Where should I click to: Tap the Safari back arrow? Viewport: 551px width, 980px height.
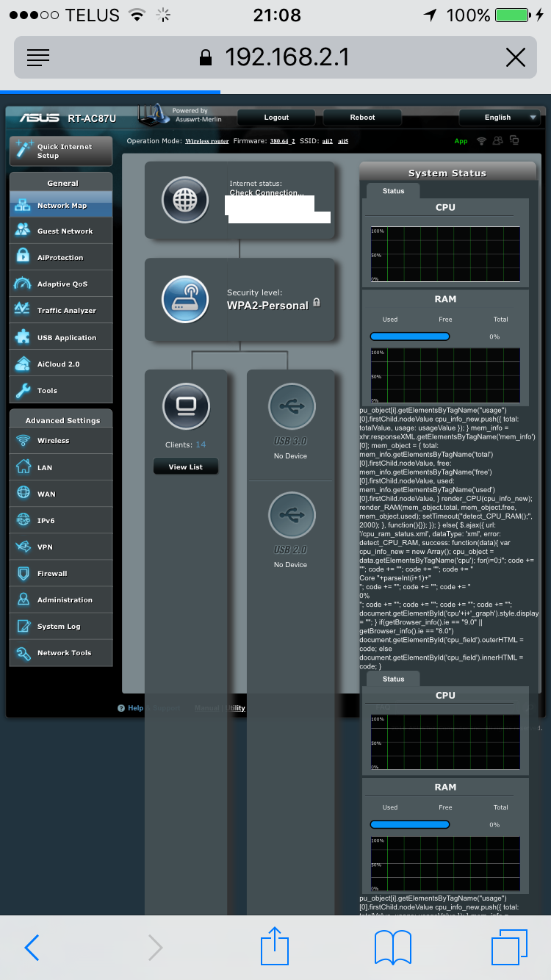32,948
